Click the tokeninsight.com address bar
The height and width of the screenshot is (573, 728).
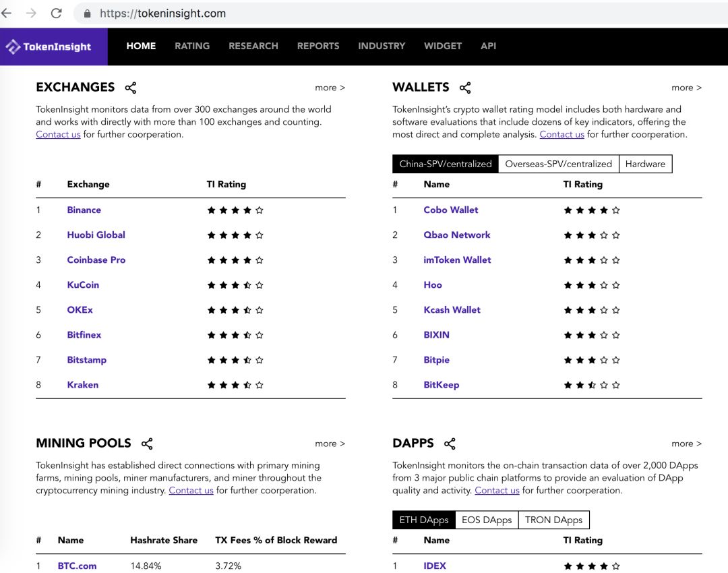399,13
